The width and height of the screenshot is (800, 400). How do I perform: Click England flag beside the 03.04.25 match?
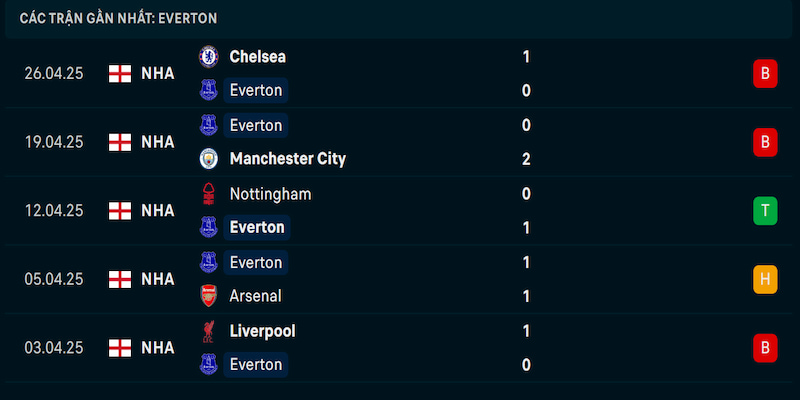point(120,348)
